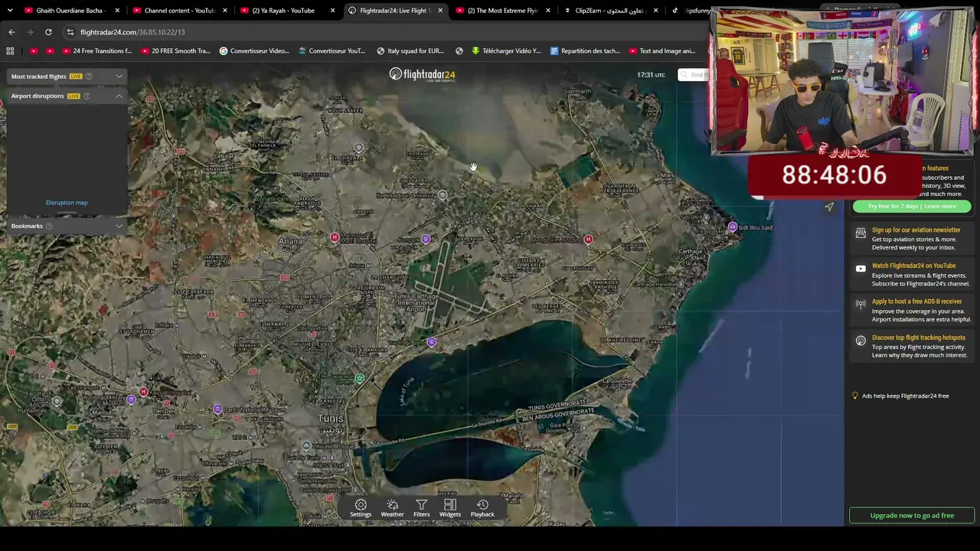This screenshot has width=980, height=551.
Task: Click the Ariana label on map
Action: point(290,242)
